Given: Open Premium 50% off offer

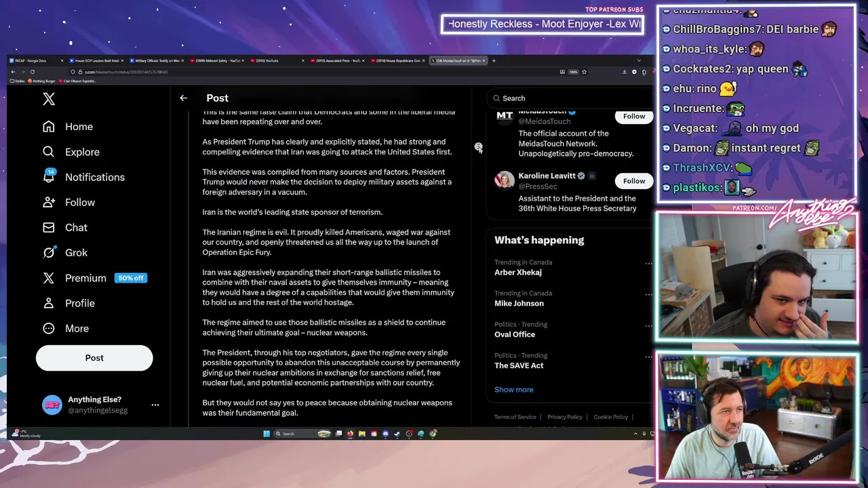Looking at the screenshot, I should 94,278.
